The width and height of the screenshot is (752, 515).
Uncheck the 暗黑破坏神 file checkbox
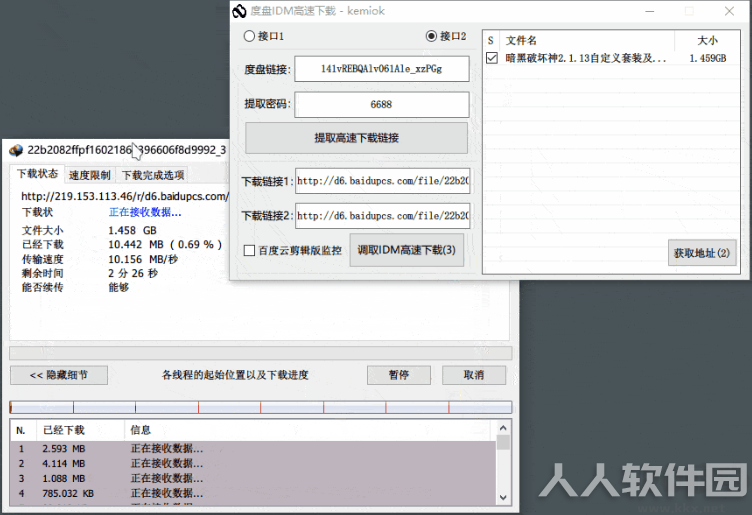[x=492, y=58]
